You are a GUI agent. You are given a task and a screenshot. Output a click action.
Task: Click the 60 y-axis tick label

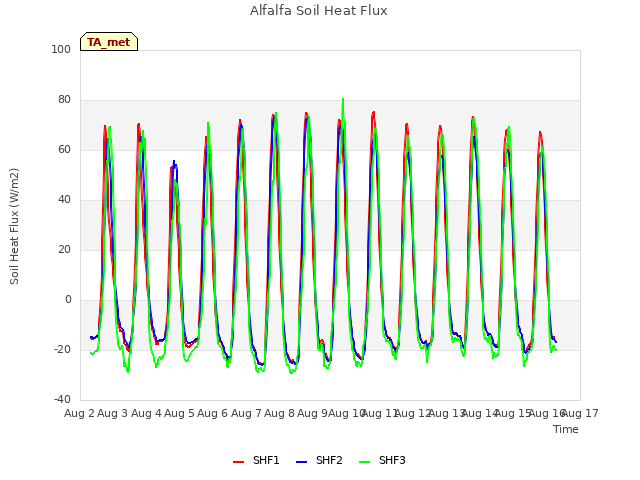[64, 149]
